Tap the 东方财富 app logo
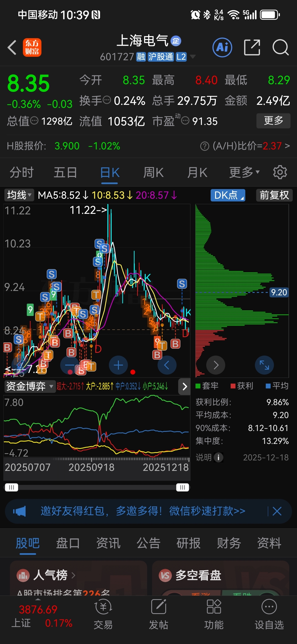This screenshot has height=644, width=297. (x=32, y=47)
